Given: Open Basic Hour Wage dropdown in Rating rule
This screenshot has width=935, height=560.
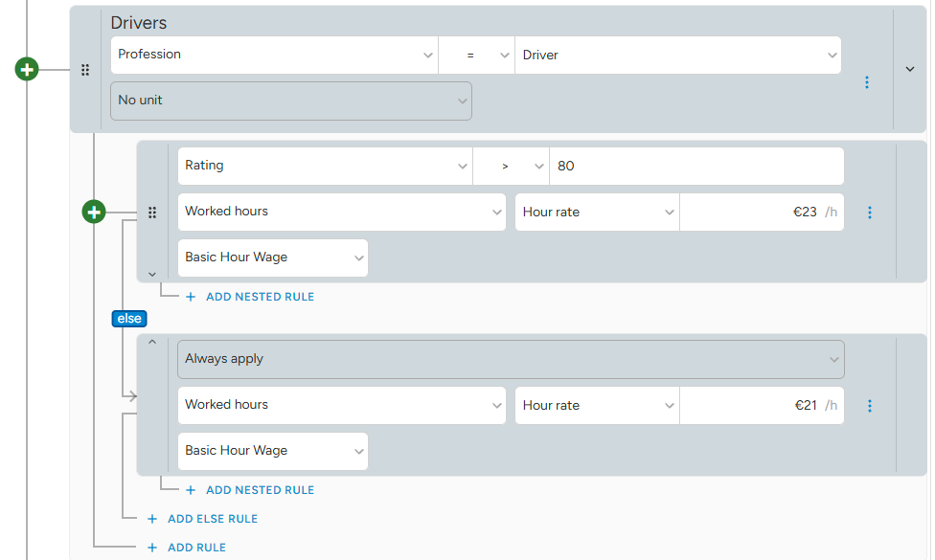Looking at the screenshot, I should (273, 258).
